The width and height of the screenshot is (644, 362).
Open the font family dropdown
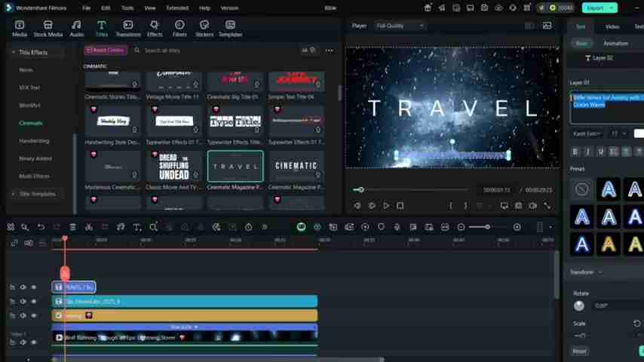pos(587,133)
